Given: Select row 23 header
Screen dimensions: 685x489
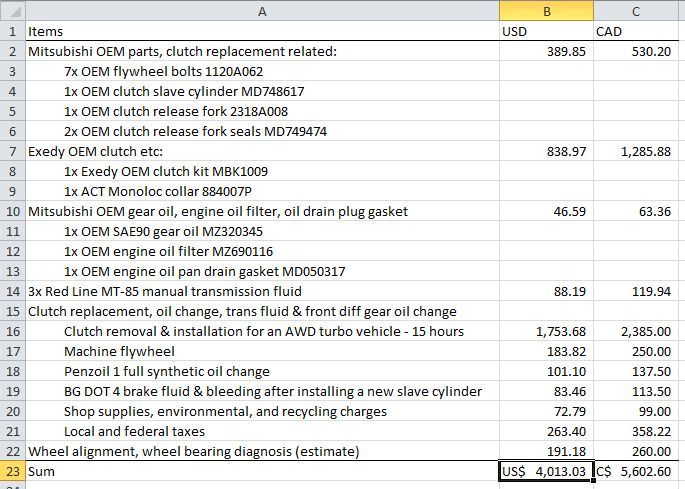Looking at the screenshot, I should 12,471.
